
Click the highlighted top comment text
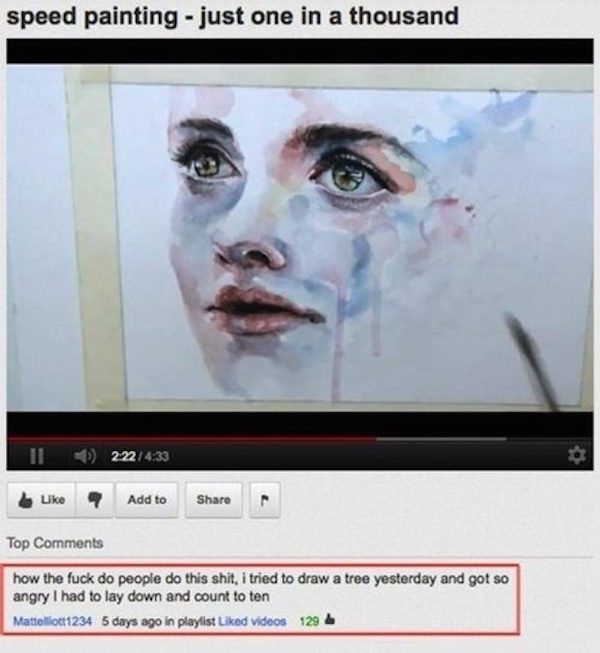[x=261, y=587]
